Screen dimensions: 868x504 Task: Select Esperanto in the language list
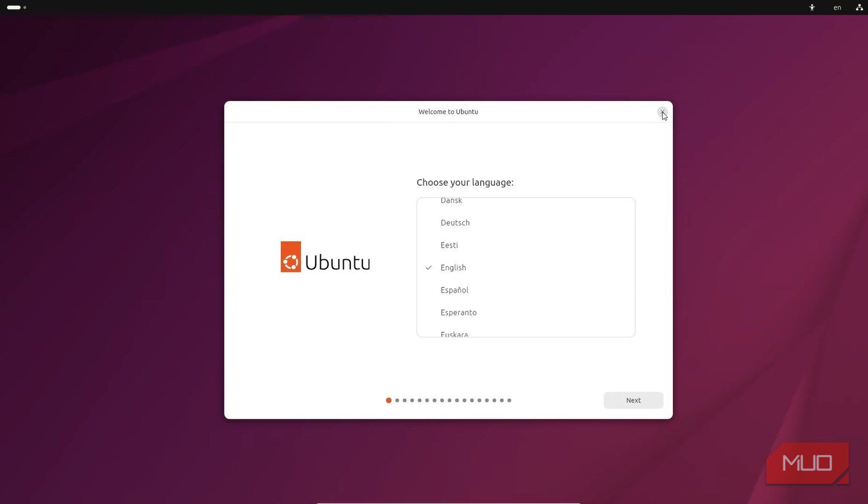click(x=526, y=313)
